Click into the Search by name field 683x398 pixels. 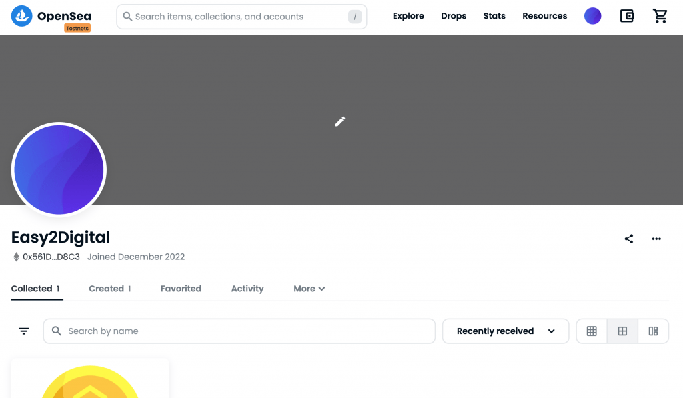239,331
